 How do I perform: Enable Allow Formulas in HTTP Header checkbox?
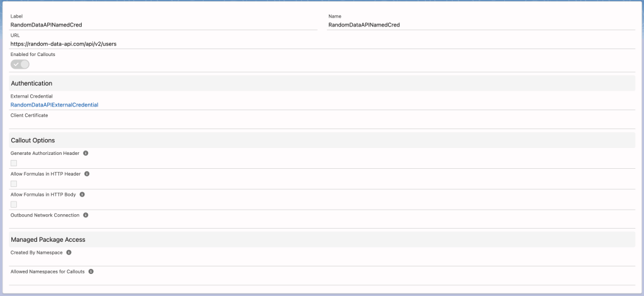(14, 184)
